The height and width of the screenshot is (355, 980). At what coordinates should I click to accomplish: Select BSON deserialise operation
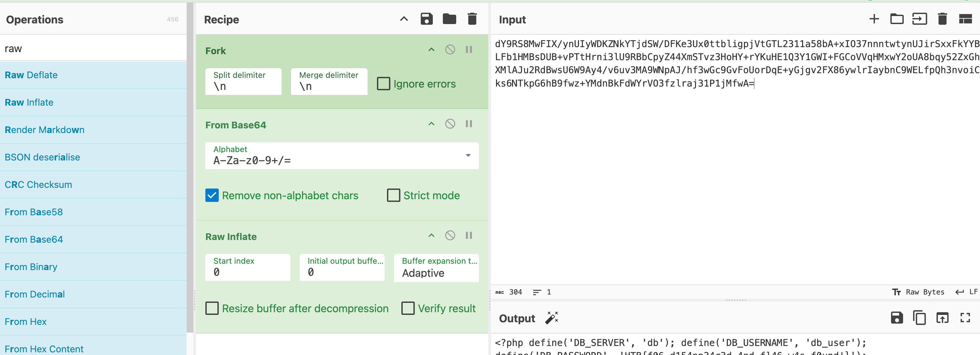[93, 157]
